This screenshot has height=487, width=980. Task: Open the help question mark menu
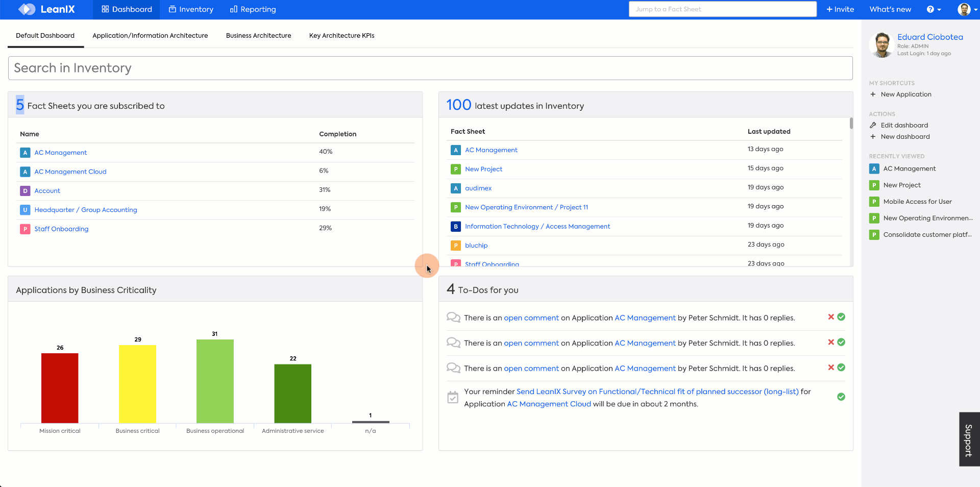point(934,9)
